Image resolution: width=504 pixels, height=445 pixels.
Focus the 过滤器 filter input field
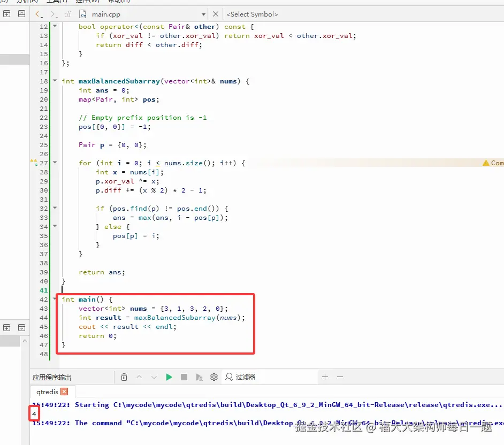[x=270, y=377]
